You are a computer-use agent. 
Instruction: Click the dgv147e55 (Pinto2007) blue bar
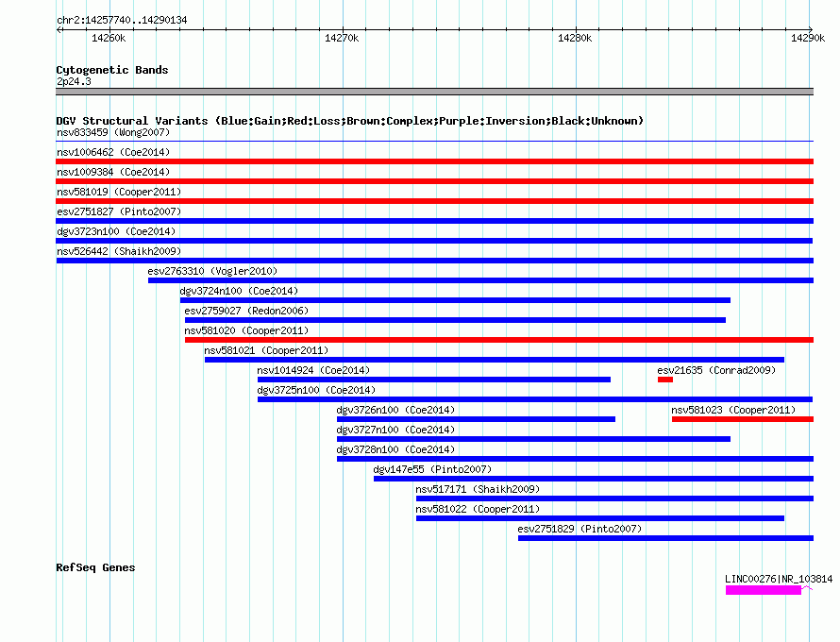594,479
